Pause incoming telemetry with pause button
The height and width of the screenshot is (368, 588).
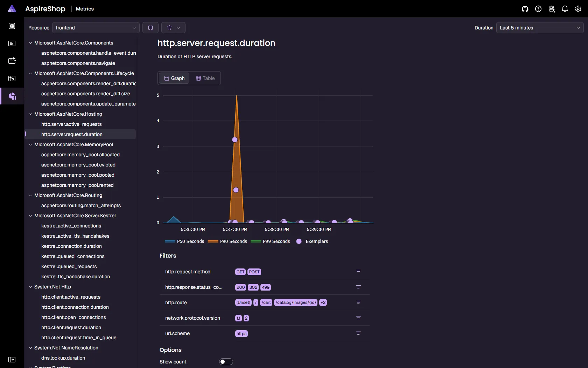pyautogui.click(x=150, y=28)
